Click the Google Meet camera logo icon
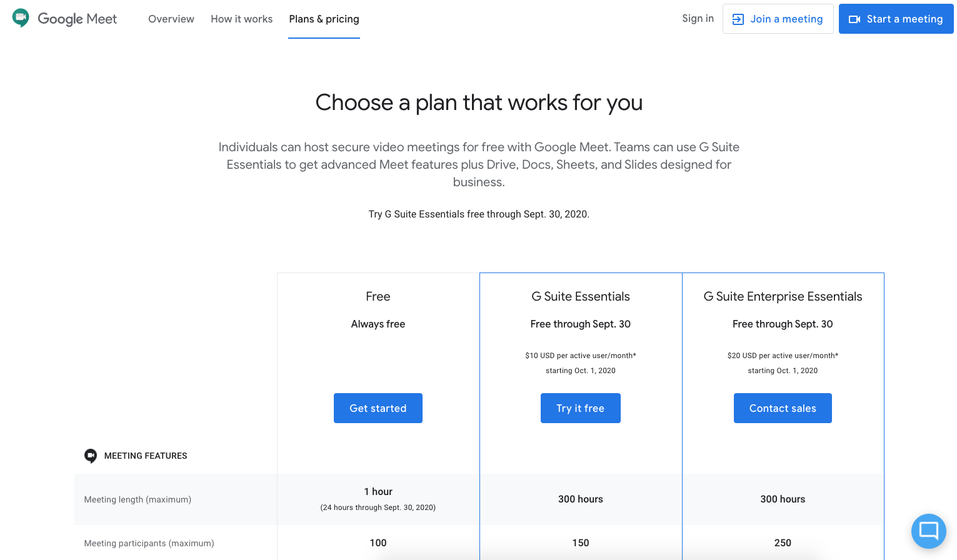Screen dimensions: 957x560 click(21, 18)
